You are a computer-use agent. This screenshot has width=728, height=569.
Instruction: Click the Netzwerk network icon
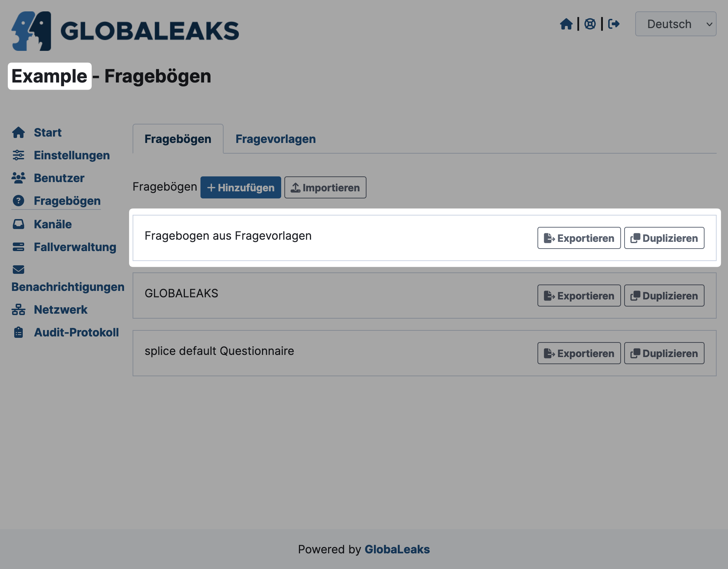(x=18, y=310)
